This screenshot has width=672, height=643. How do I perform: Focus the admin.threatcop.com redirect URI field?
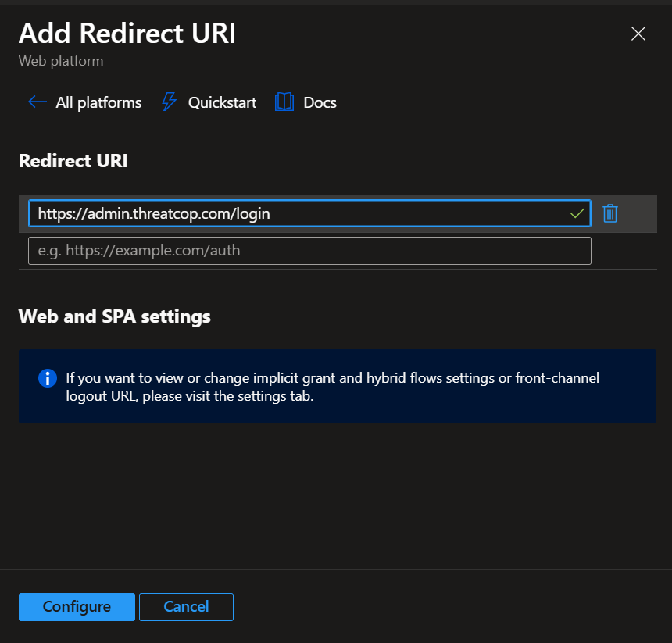tap(297, 213)
